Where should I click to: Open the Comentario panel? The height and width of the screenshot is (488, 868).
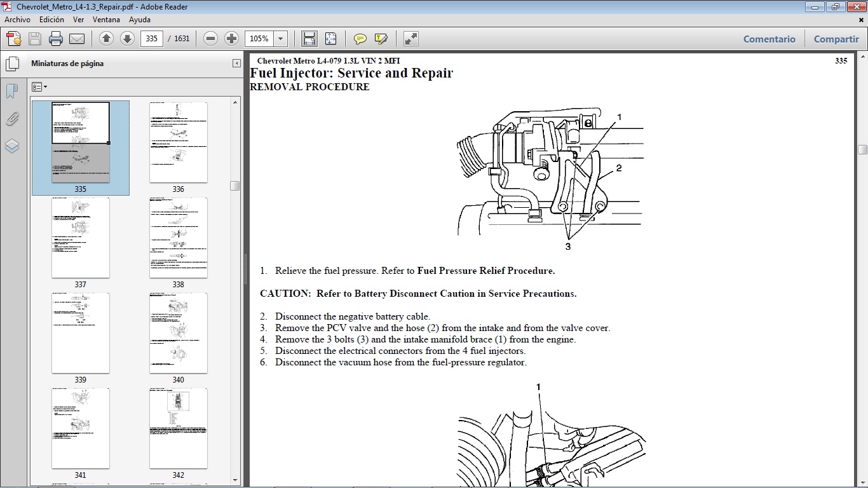click(x=769, y=39)
